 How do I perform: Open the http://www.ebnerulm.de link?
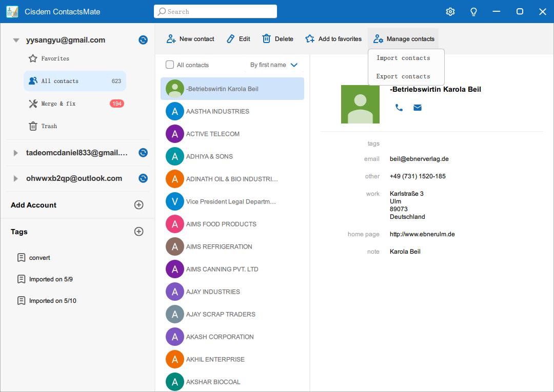(x=422, y=234)
